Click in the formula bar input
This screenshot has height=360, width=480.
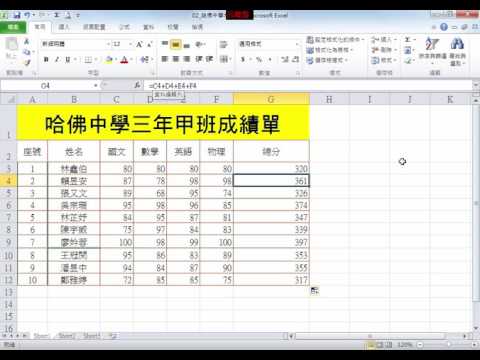[309, 86]
